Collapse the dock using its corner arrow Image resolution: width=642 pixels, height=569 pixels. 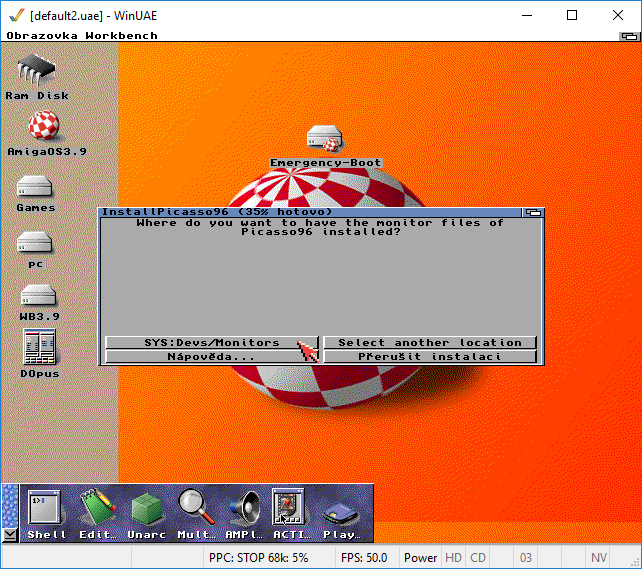(x=9, y=535)
